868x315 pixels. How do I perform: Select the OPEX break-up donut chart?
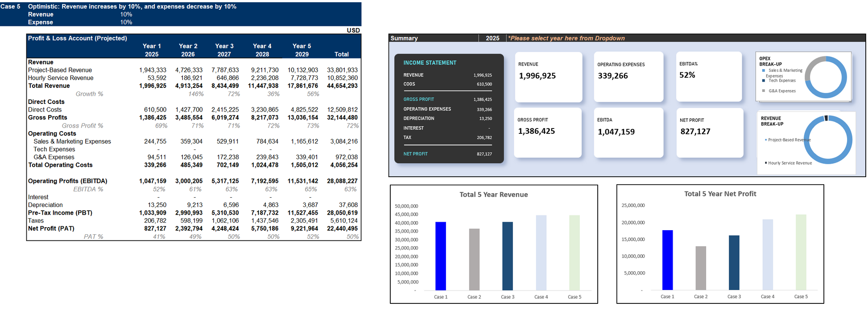pyautogui.click(x=826, y=77)
